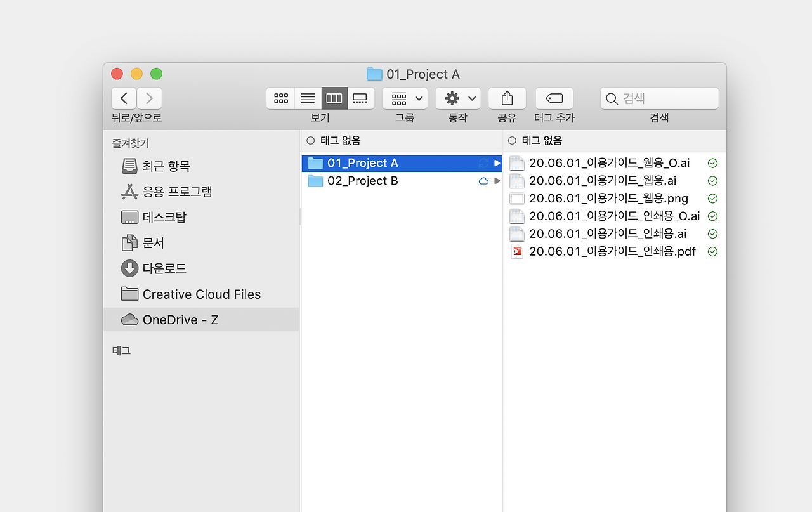Click synced checkmark beside 웹용.png
Viewport: 812px width, 512px height.
click(712, 199)
